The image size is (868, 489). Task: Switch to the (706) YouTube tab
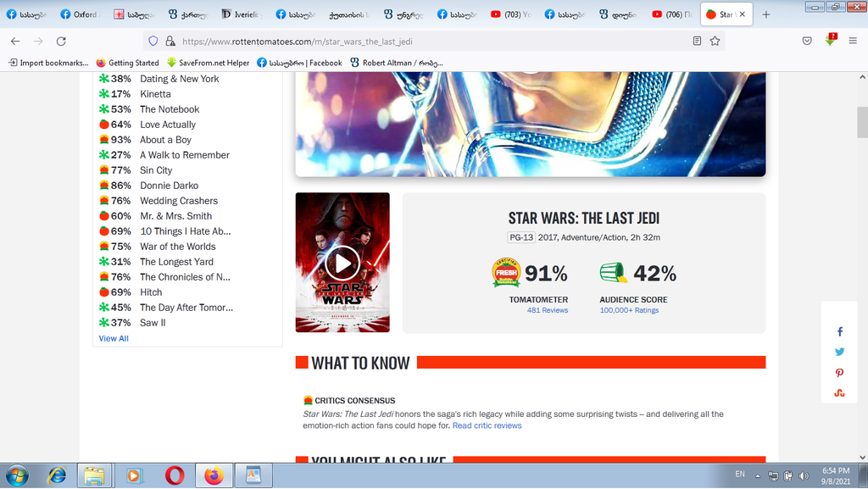[x=671, y=14]
